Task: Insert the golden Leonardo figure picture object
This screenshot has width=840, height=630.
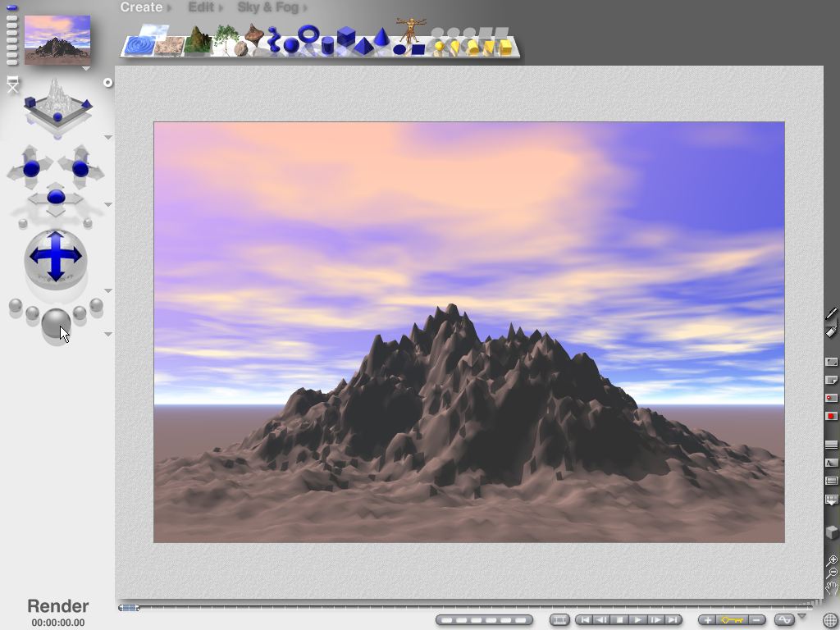Action: point(411,30)
